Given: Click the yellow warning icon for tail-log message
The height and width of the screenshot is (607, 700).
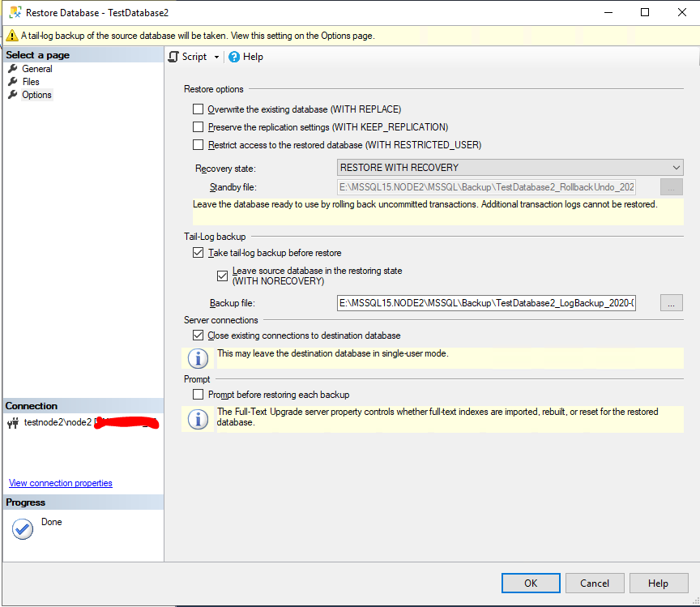Looking at the screenshot, I should point(11,36).
